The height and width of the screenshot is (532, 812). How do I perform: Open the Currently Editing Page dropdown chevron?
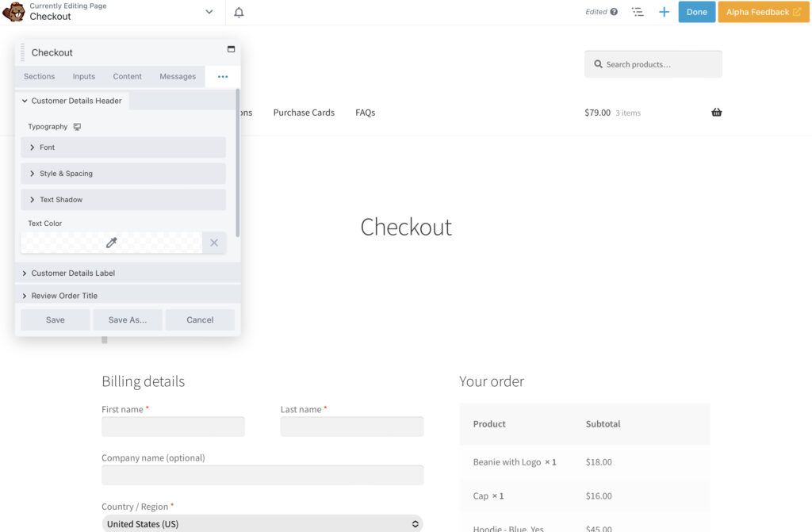pos(209,12)
